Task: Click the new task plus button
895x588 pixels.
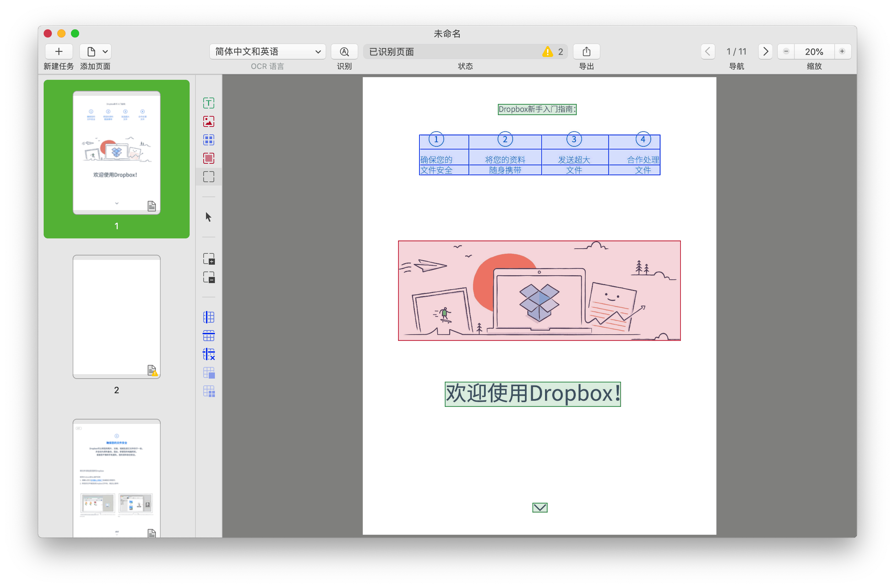Action: (x=59, y=52)
